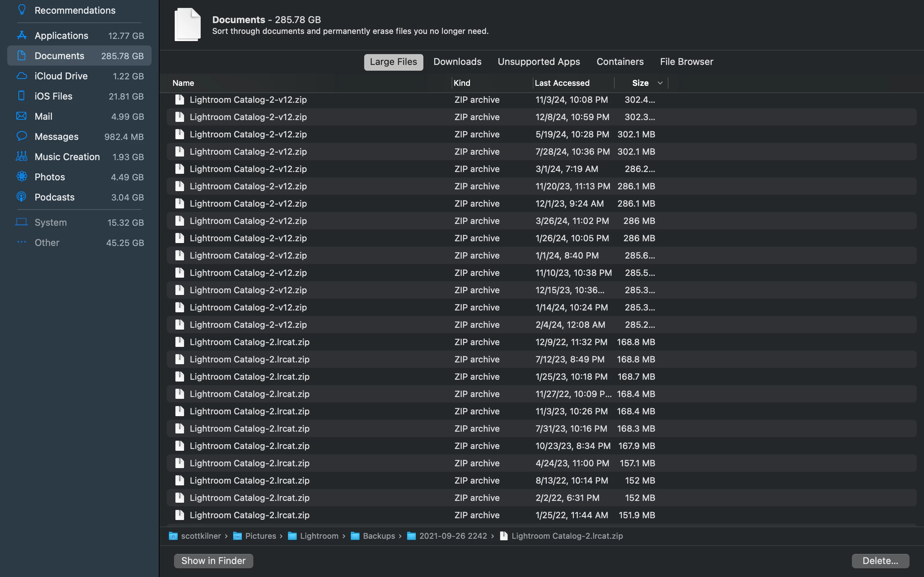Sort the list by Last Accessed column
The height and width of the screenshot is (577, 924).
coord(562,83)
